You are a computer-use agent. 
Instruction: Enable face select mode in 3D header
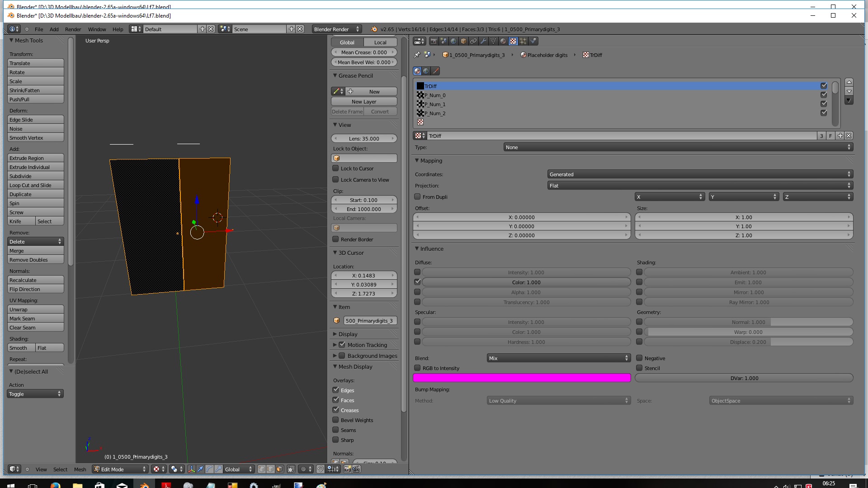pos(279,469)
